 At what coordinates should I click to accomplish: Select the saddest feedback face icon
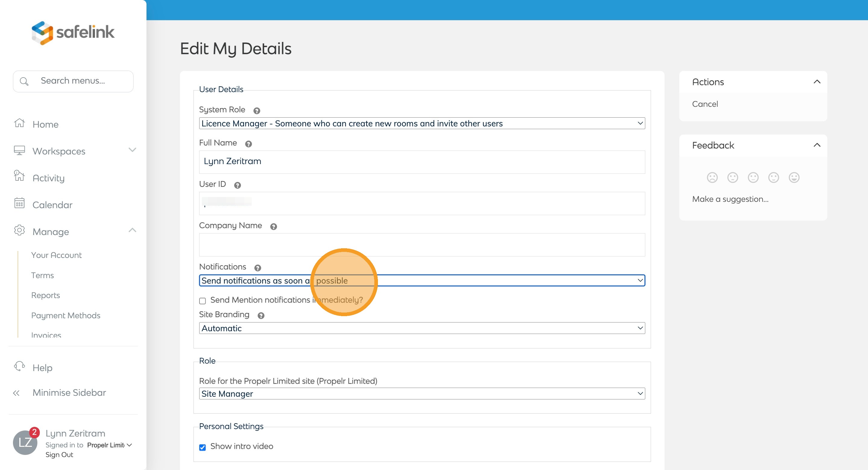click(712, 177)
